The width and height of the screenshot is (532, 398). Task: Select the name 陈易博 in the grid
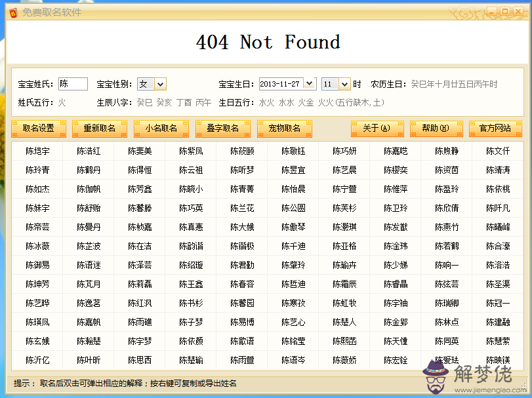[x=242, y=323]
